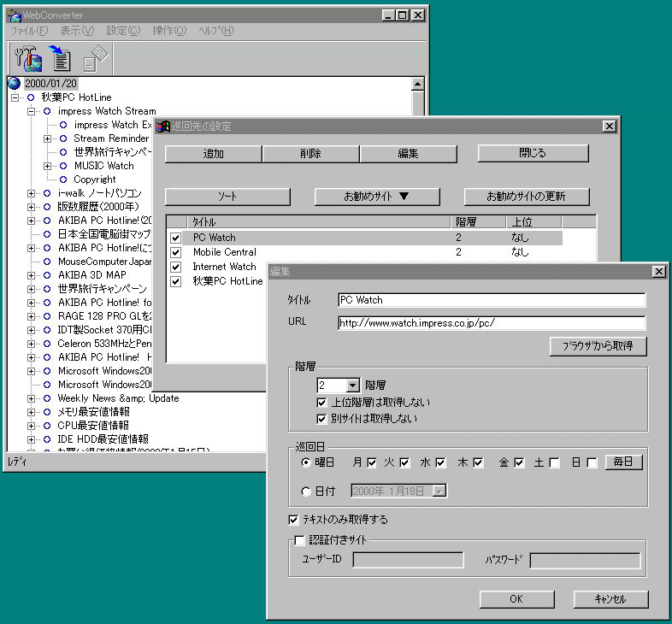Click the 毎日 button
Image resolution: width=672 pixels, height=624 pixels.
pyautogui.click(x=623, y=462)
